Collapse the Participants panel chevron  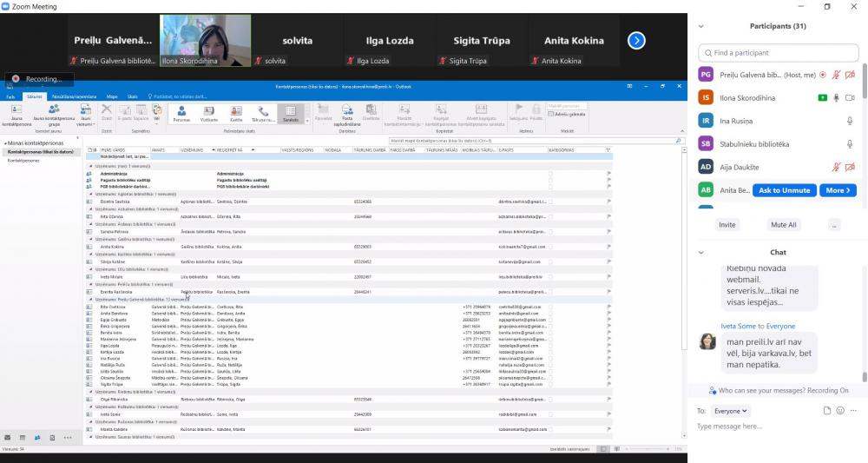(x=701, y=26)
